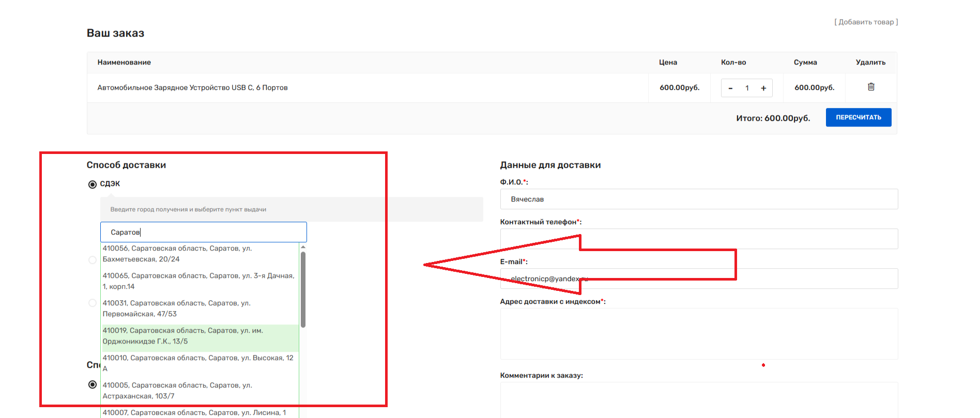The image size is (980, 418).
Task: Open the Добавить товар link
Action: (866, 22)
